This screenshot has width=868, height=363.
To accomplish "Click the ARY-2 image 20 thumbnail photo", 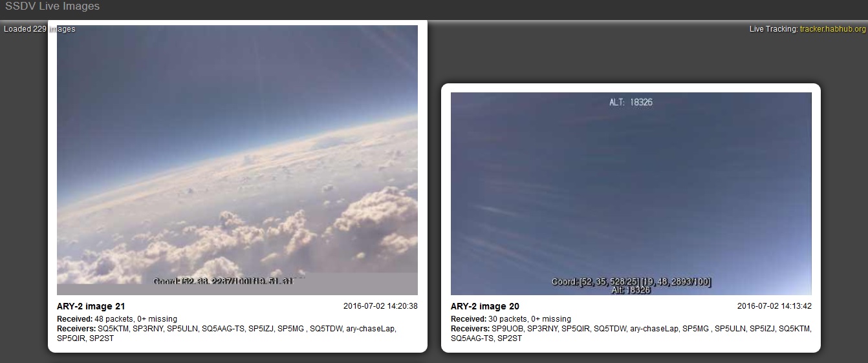I will (x=631, y=194).
